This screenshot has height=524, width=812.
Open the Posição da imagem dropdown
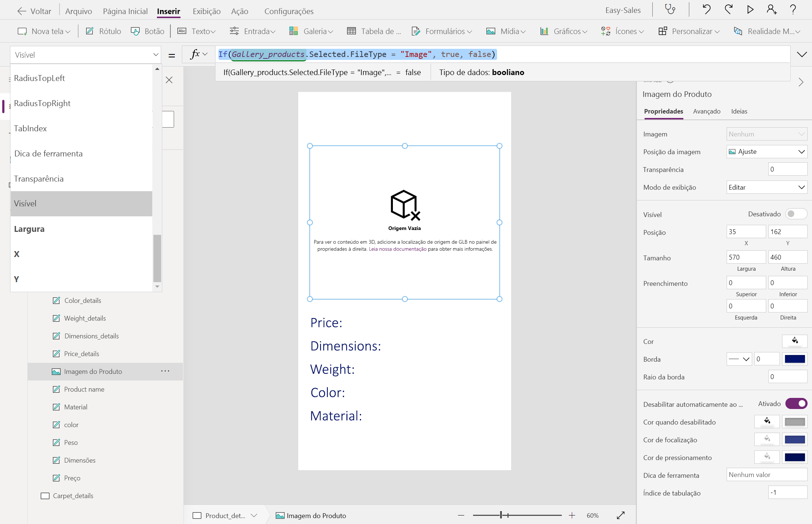point(767,152)
